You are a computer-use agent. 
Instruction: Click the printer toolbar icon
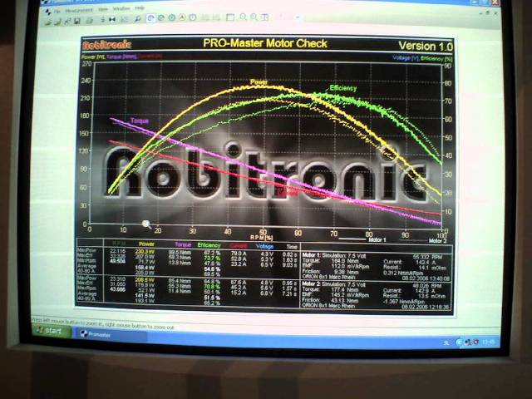90,21
